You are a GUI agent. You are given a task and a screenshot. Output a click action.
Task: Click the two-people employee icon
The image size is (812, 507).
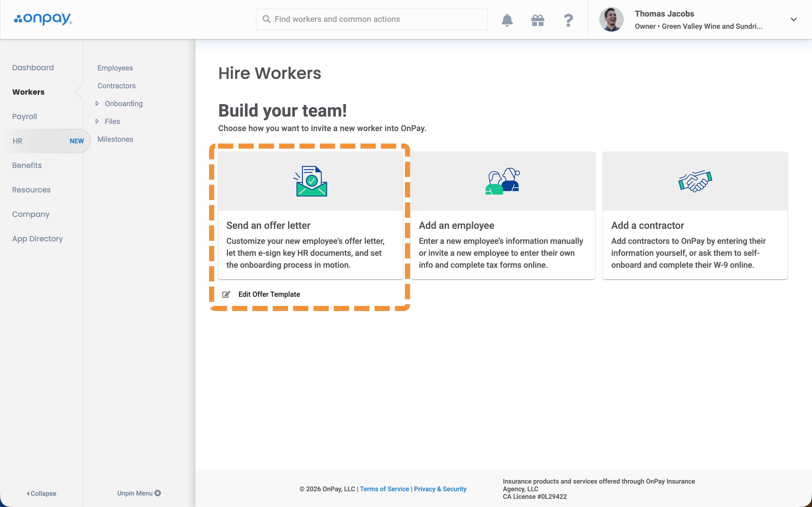pyautogui.click(x=502, y=181)
